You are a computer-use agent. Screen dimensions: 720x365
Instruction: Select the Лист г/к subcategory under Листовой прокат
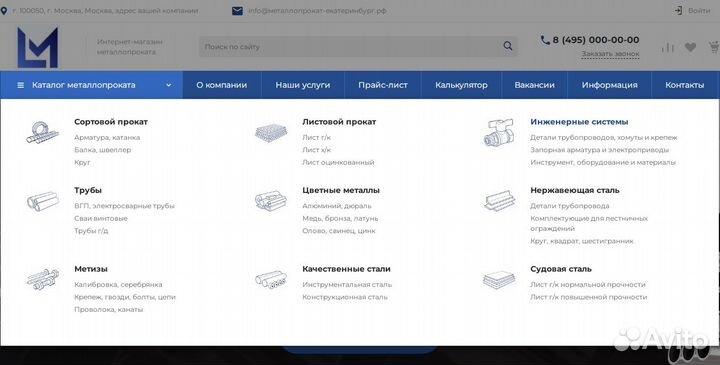pyautogui.click(x=316, y=137)
